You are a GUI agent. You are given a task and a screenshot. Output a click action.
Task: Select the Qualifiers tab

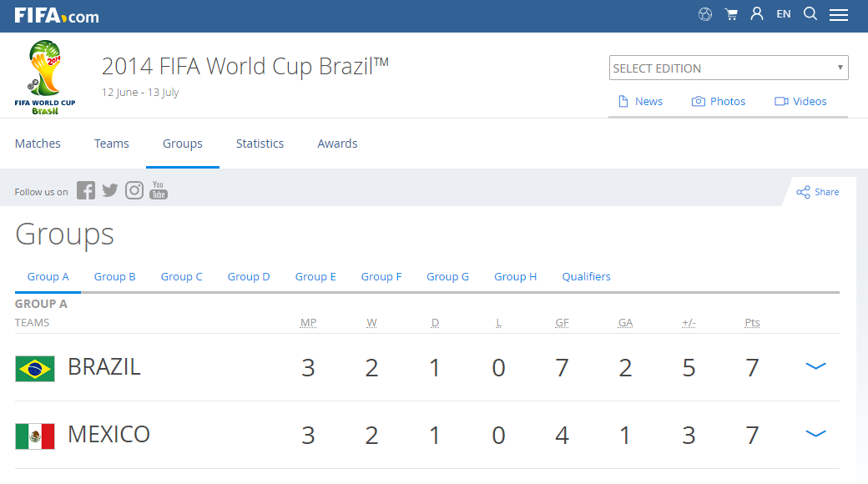coord(586,276)
